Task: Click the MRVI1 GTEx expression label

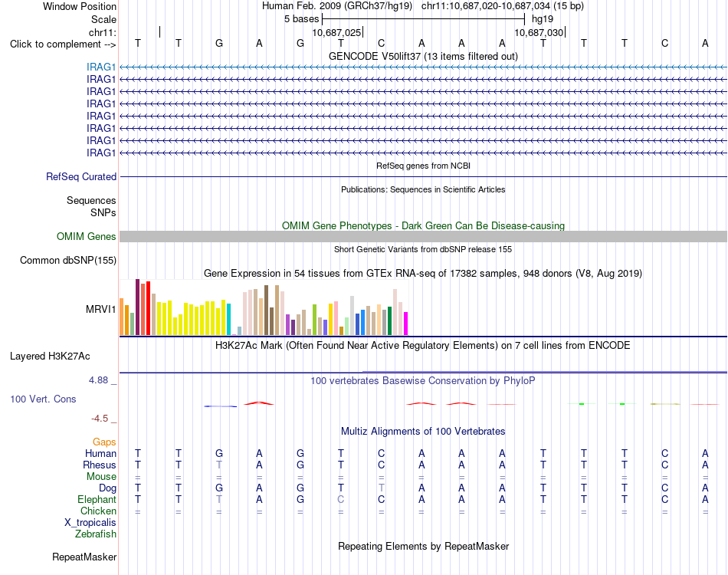Action: [100, 309]
